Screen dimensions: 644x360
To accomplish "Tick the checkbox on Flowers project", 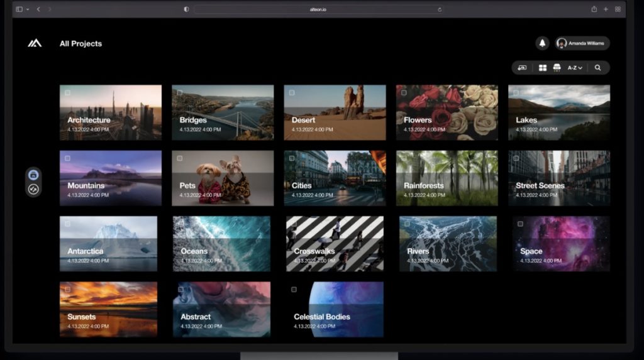I will [404, 93].
